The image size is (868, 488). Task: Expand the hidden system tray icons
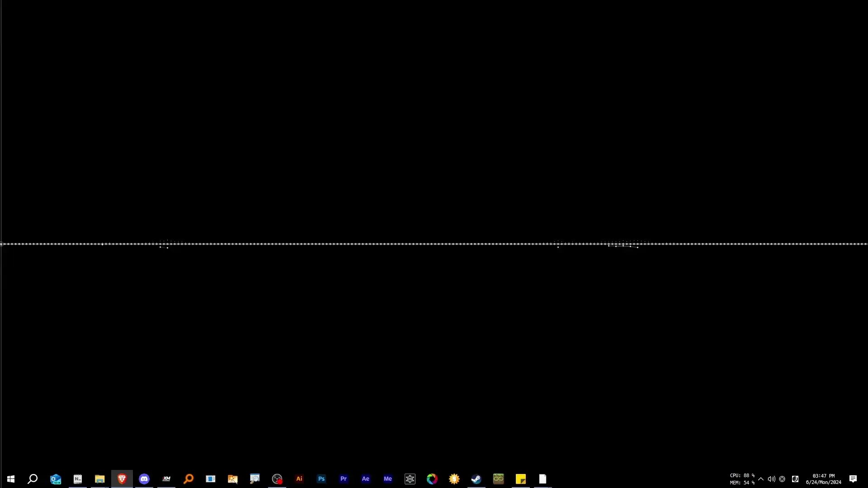point(761,479)
